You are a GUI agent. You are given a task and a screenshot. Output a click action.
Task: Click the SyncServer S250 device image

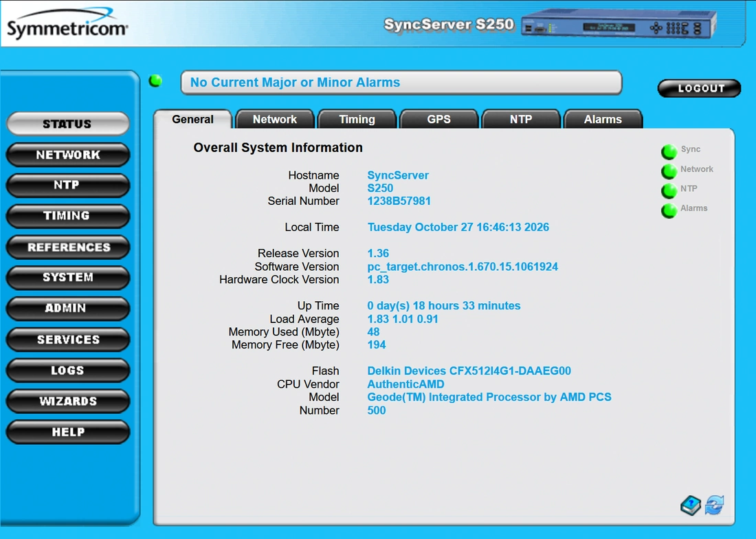(x=619, y=25)
